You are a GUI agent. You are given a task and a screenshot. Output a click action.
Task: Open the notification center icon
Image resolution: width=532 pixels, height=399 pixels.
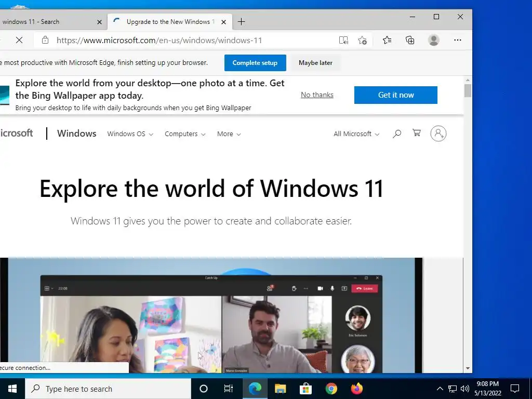click(515, 389)
